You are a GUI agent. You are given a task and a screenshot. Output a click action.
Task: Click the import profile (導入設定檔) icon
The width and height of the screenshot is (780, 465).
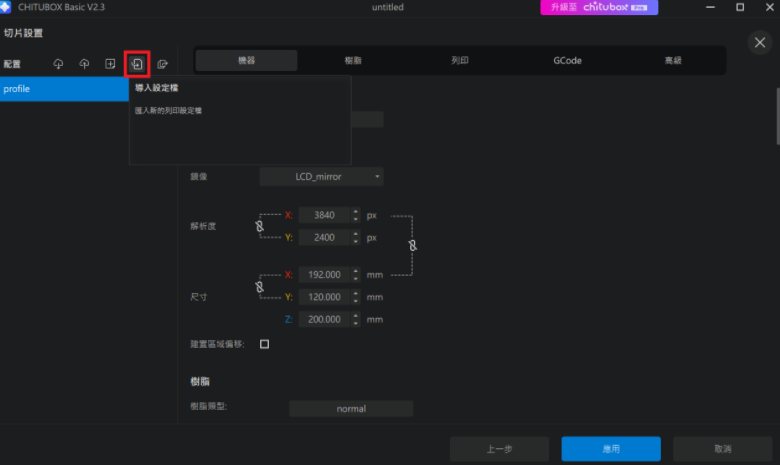137,64
